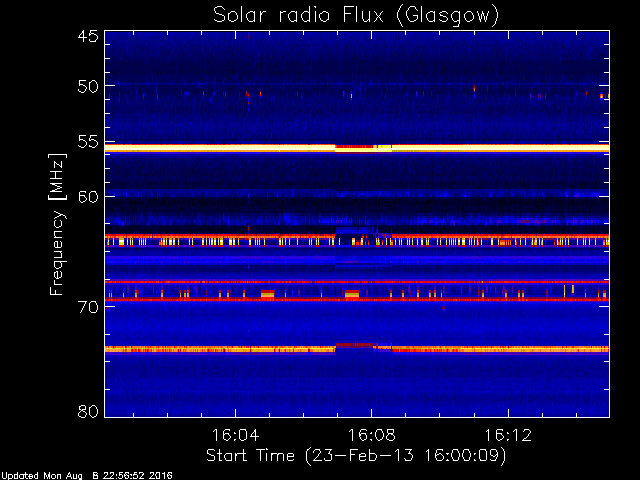640x480 pixels.
Task: Click the 45 frequency tick label
Action: (x=88, y=36)
